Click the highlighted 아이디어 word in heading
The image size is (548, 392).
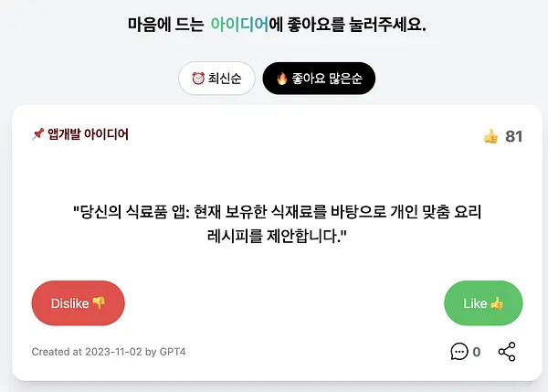[239, 25]
